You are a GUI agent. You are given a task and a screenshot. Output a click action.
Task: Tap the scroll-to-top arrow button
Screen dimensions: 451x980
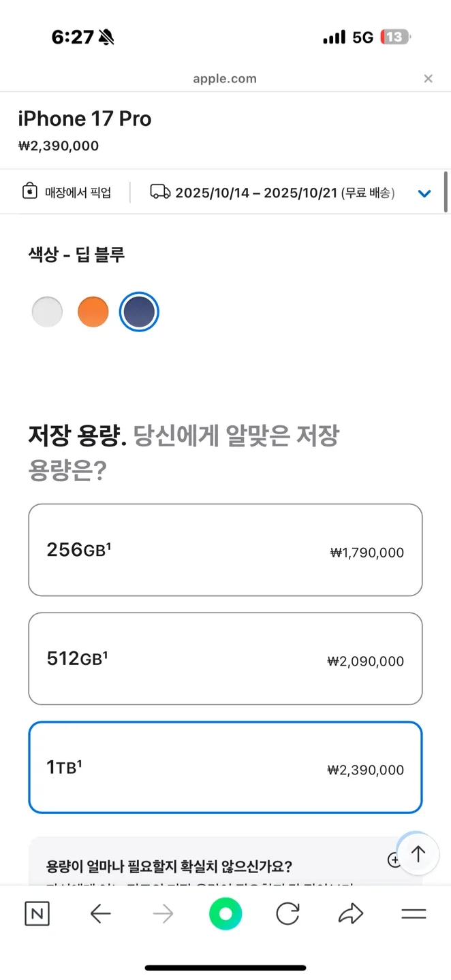point(418,854)
